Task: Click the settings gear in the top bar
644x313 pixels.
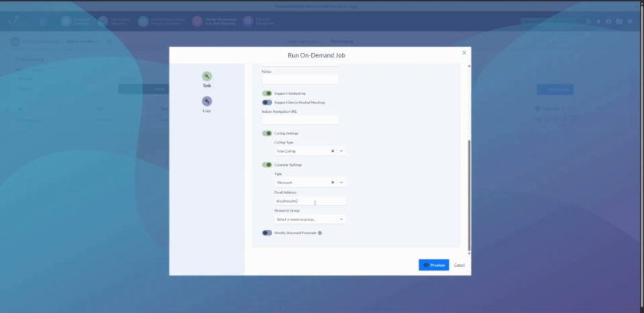Action: point(629,21)
